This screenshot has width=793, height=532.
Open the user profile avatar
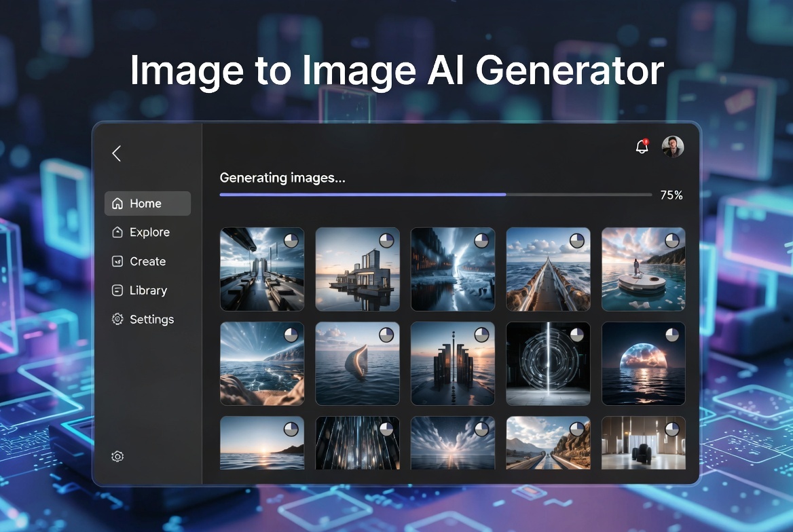pyautogui.click(x=672, y=147)
